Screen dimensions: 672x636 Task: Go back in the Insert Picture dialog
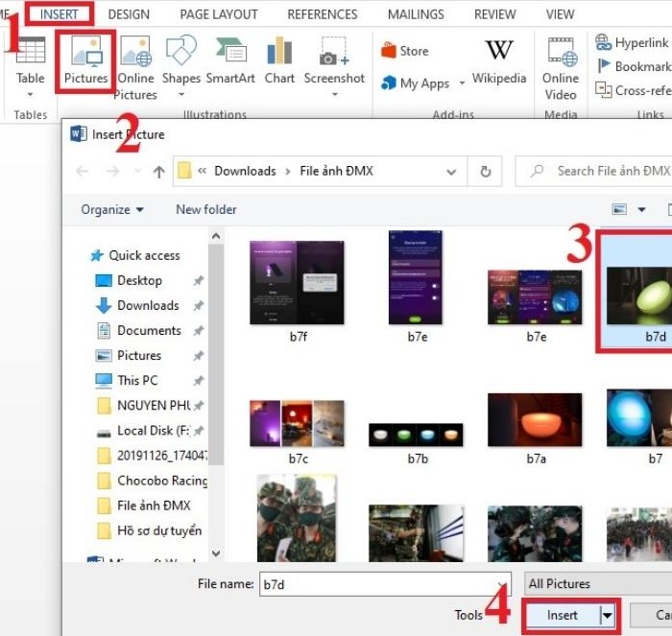[x=82, y=172]
